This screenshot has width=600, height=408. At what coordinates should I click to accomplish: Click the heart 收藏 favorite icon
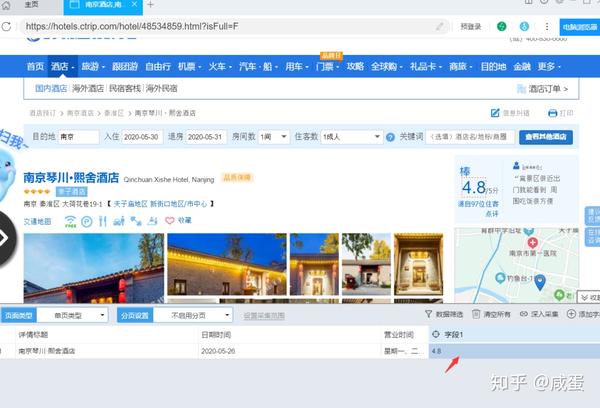pos(170,220)
